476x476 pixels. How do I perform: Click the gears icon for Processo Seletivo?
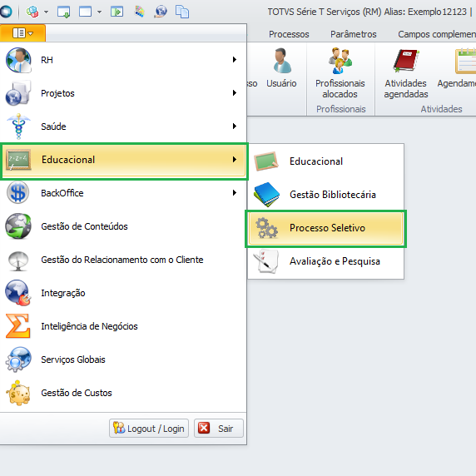point(266,228)
